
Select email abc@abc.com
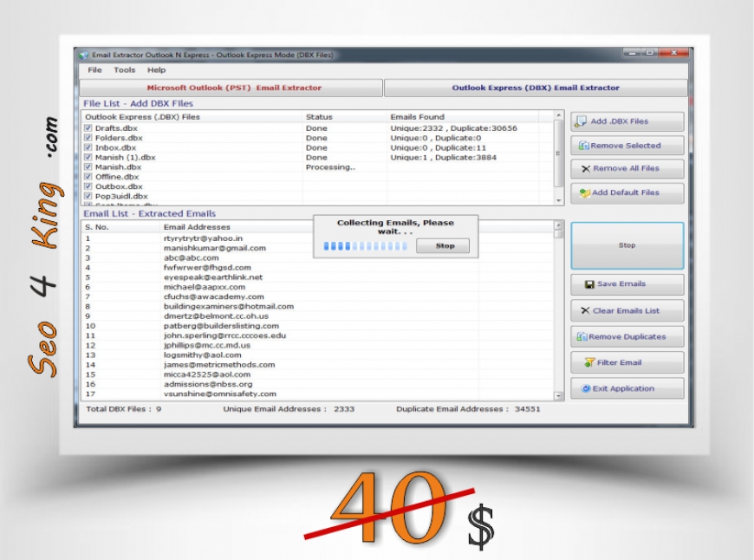tap(191, 257)
